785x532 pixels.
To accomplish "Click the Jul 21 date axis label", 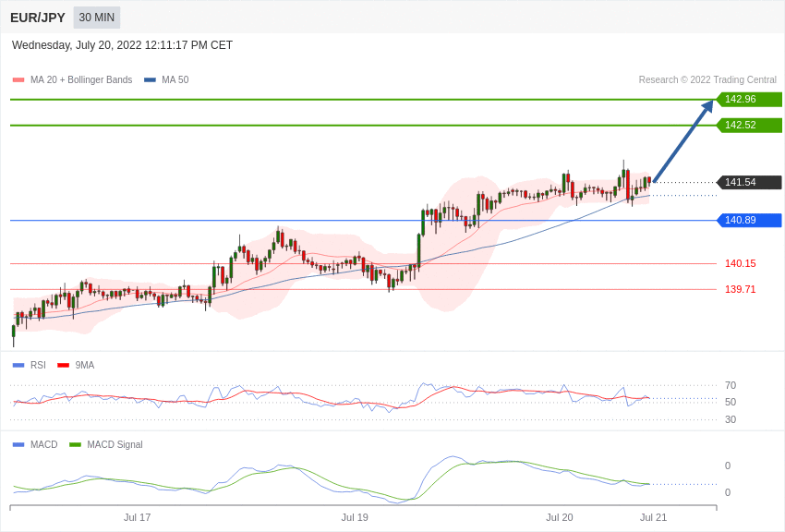I will click(x=653, y=517).
